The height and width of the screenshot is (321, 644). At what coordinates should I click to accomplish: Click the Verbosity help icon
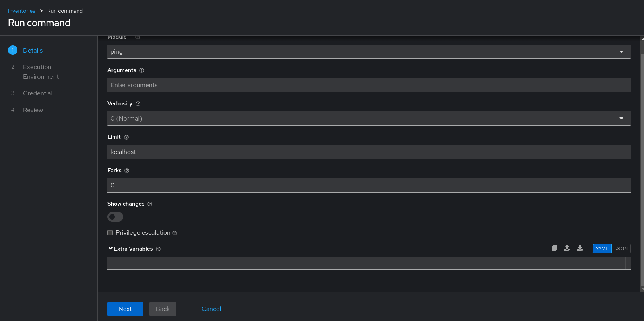[x=138, y=104]
